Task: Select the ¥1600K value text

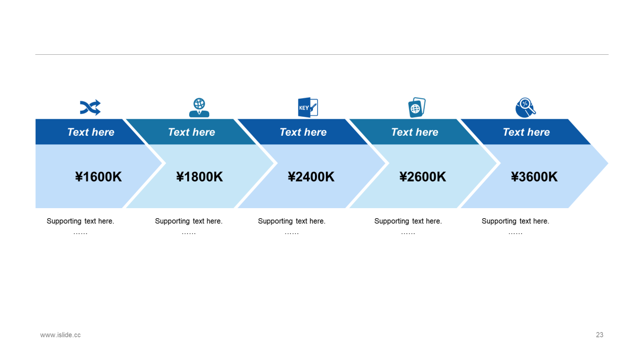Action: (x=98, y=177)
